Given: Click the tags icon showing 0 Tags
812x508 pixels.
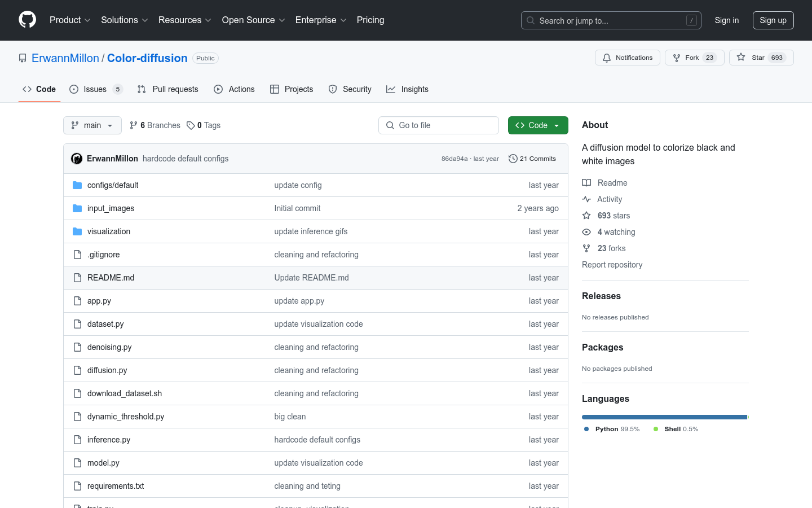Looking at the screenshot, I should click(191, 125).
